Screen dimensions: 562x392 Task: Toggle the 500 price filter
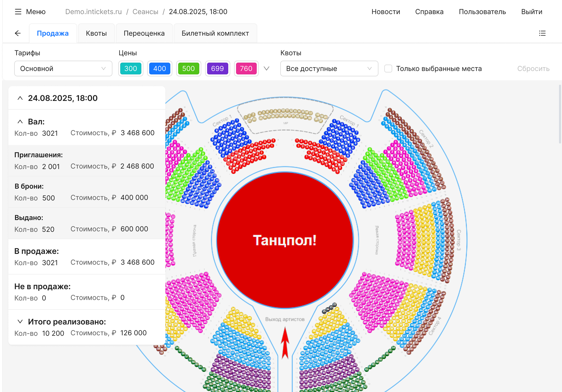click(188, 68)
